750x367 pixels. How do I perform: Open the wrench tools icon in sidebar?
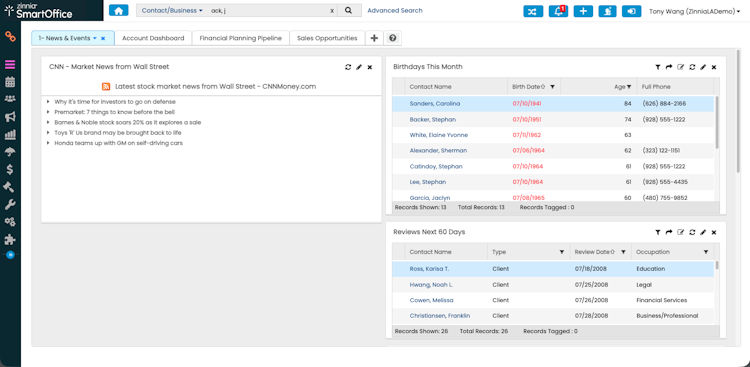[10, 205]
